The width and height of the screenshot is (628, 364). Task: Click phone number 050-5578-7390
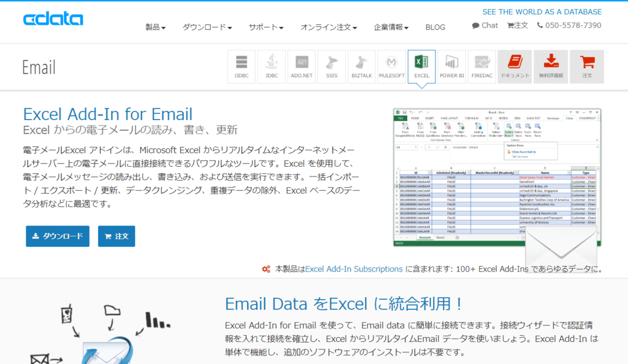click(569, 26)
